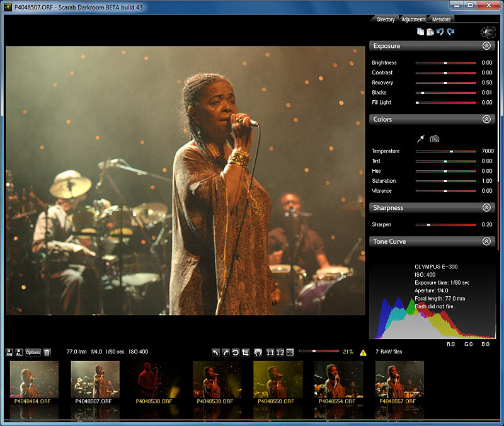Image resolution: width=504 pixels, height=426 pixels.
Task: Select thumbnail P4048507.ORF
Action: pyautogui.click(x=95, y=379)
